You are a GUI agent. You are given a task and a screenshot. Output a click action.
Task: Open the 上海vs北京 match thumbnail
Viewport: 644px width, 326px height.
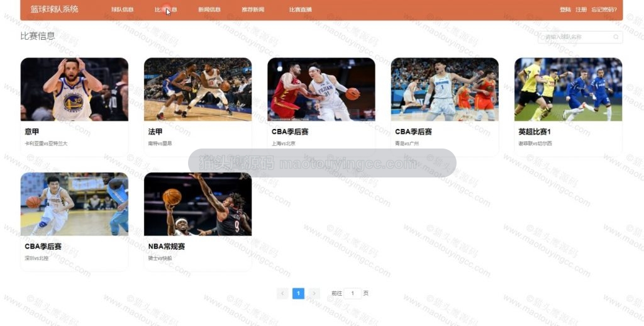[321, 89]
